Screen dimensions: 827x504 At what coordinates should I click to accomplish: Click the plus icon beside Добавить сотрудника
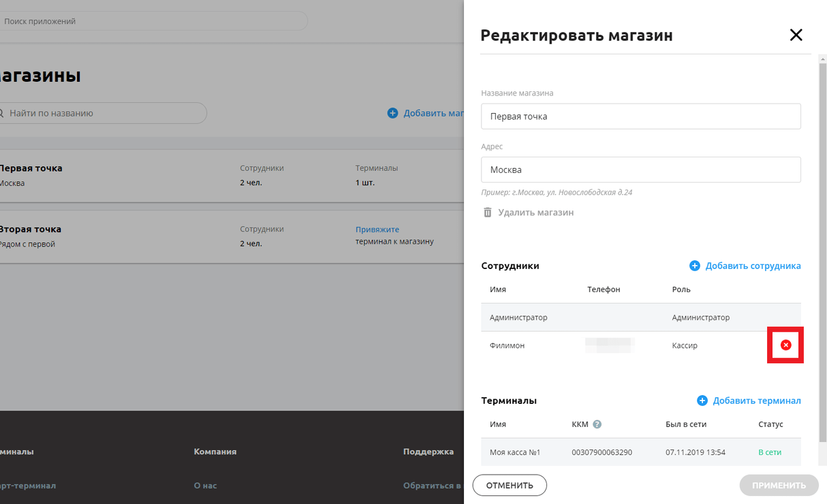695,266
